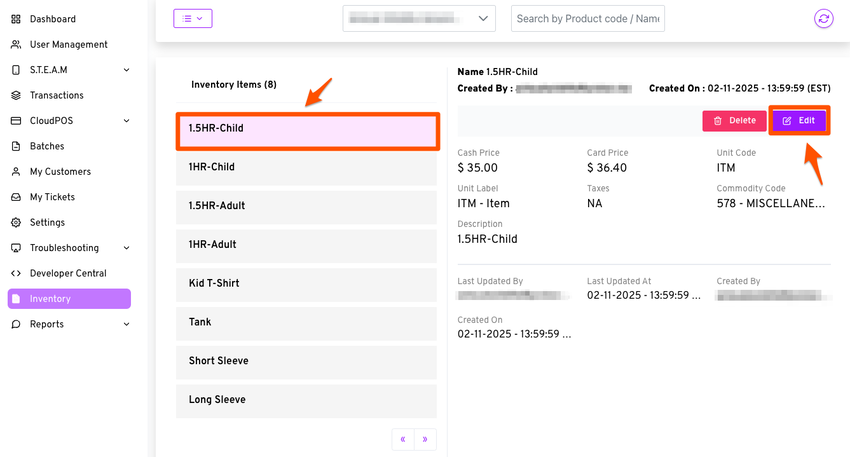This screenshot has height=457, width=850.
Task: Click the Developer Central code icon
Action: coord(16,274)
